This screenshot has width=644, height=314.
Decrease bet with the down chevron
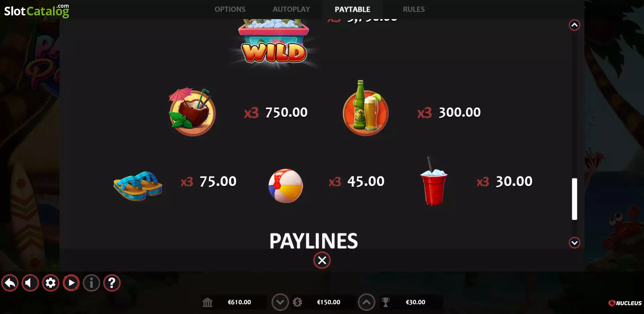tap(280, 302)
